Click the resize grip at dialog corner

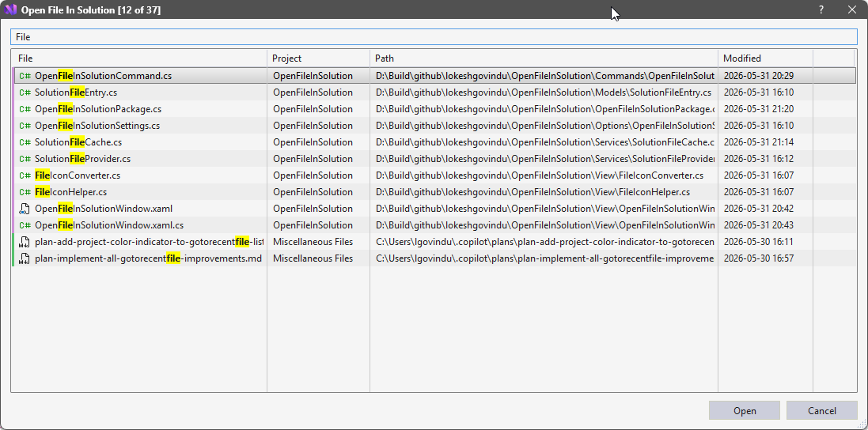[x=862, y=424]
